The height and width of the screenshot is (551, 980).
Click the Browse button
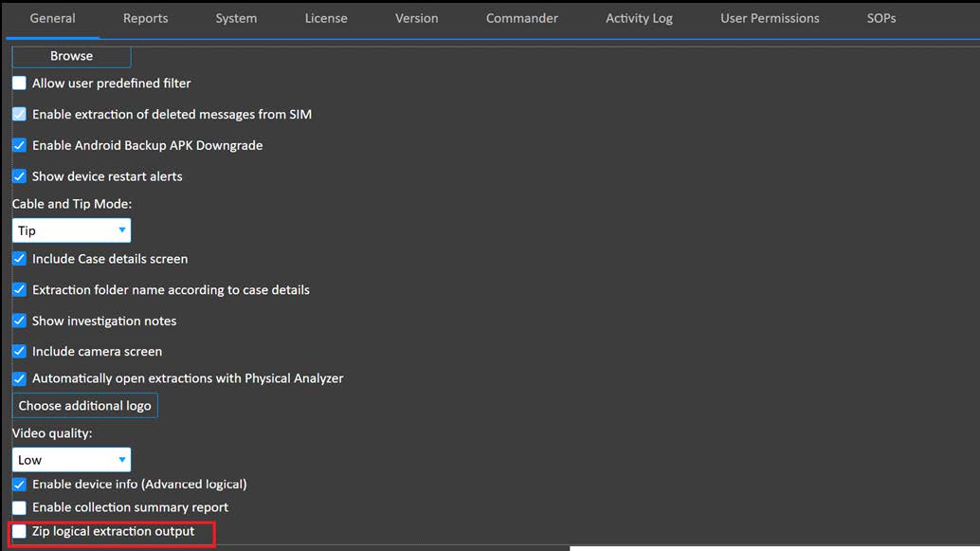(71, 56)
